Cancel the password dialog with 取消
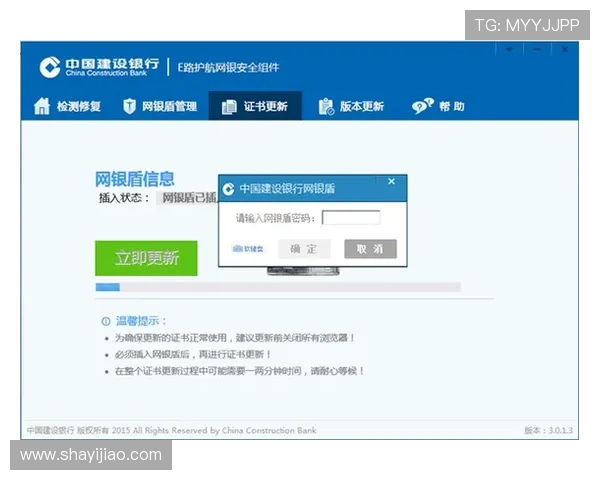 point(370,249)
